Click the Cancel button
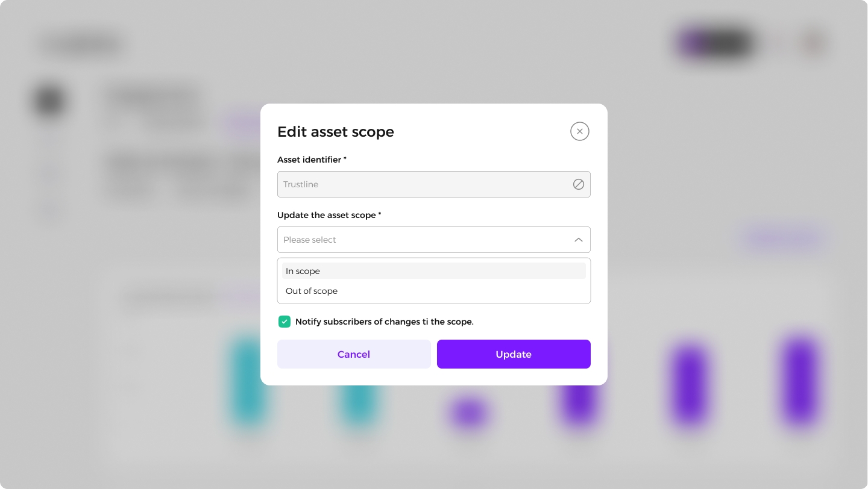868x489 pixels. coord(354,354)
